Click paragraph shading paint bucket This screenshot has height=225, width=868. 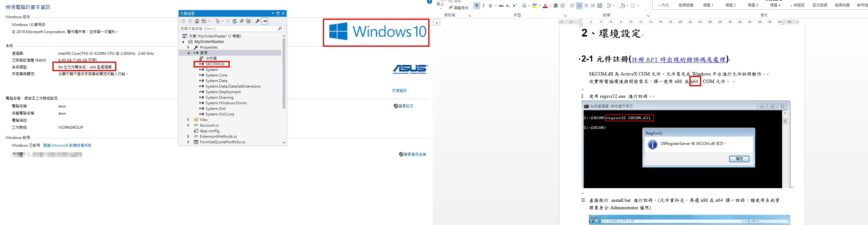622,6
